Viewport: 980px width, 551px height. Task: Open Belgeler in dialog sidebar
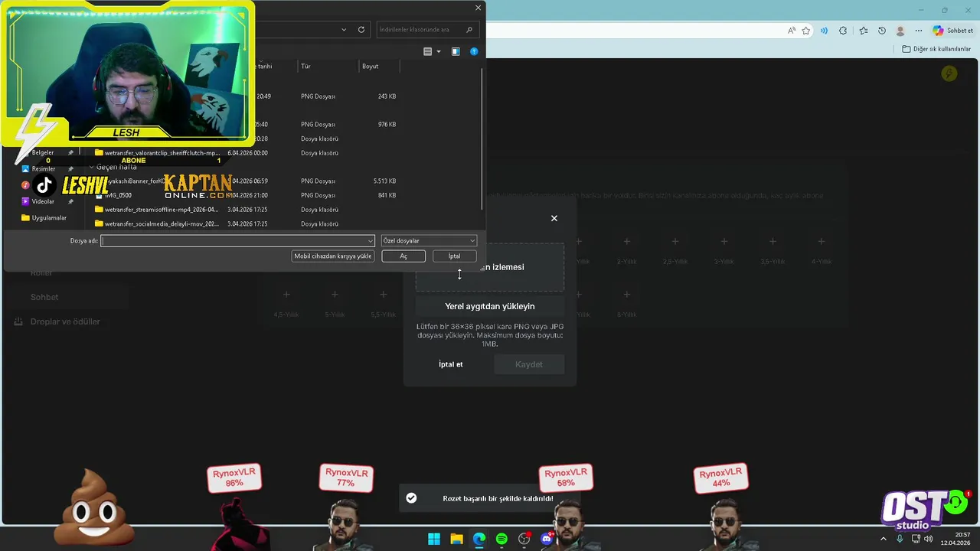[43, 153]
